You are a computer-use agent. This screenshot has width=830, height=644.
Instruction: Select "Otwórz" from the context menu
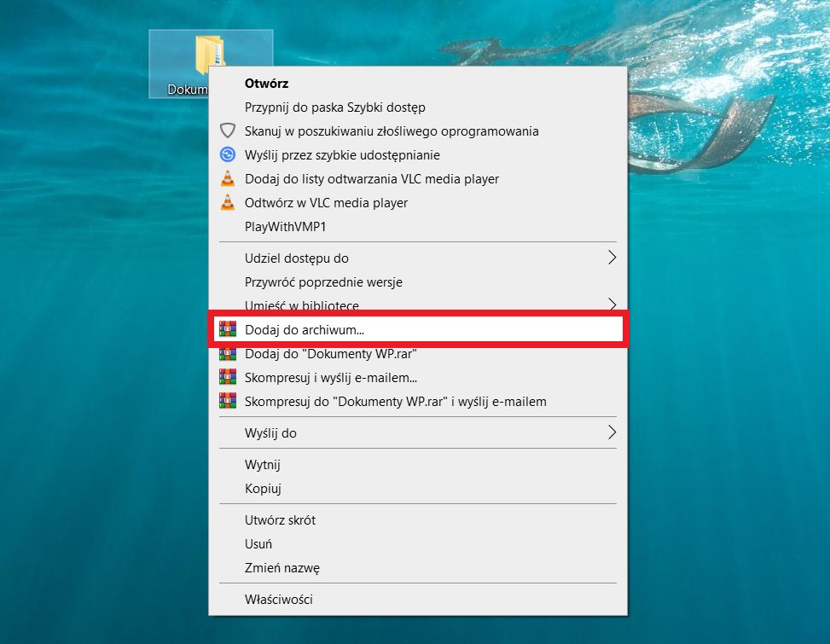pyautogui.click(x=268, y=83)
